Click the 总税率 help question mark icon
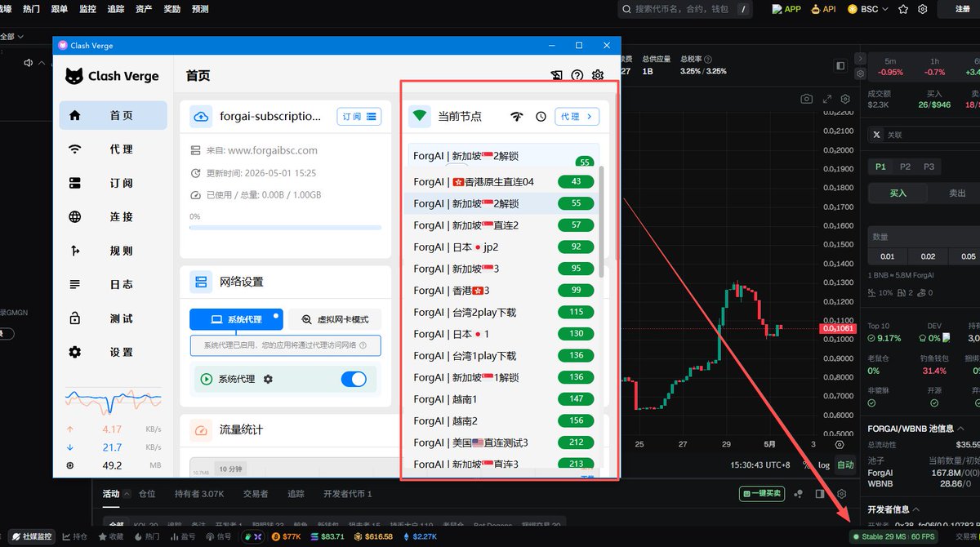This screenshot has height=547, width=980. point(708,60)
